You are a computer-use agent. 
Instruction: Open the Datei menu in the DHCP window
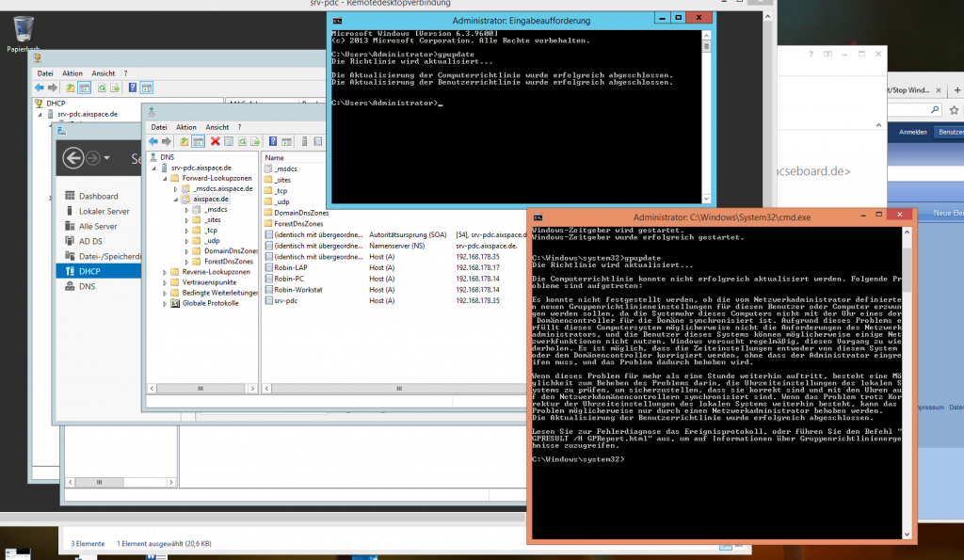tap(45, 73)
